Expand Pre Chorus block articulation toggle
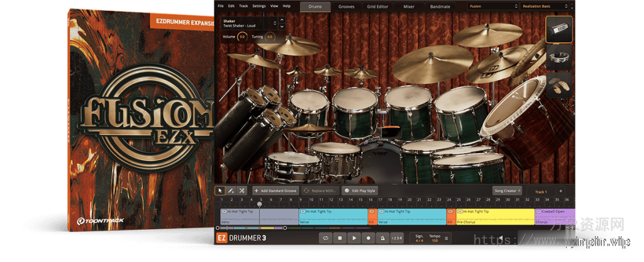Screen dimensions: 644x262 click(x=460, y=212)
